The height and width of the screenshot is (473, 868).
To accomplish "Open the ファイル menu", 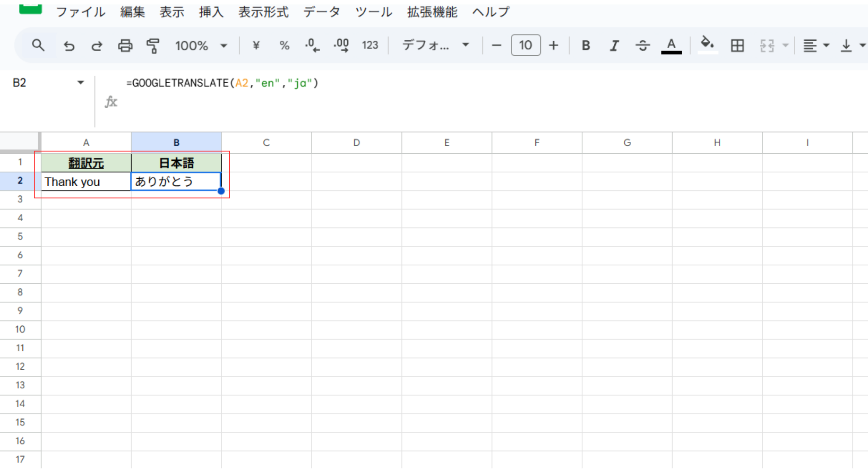I will click(x=81, y=12).
